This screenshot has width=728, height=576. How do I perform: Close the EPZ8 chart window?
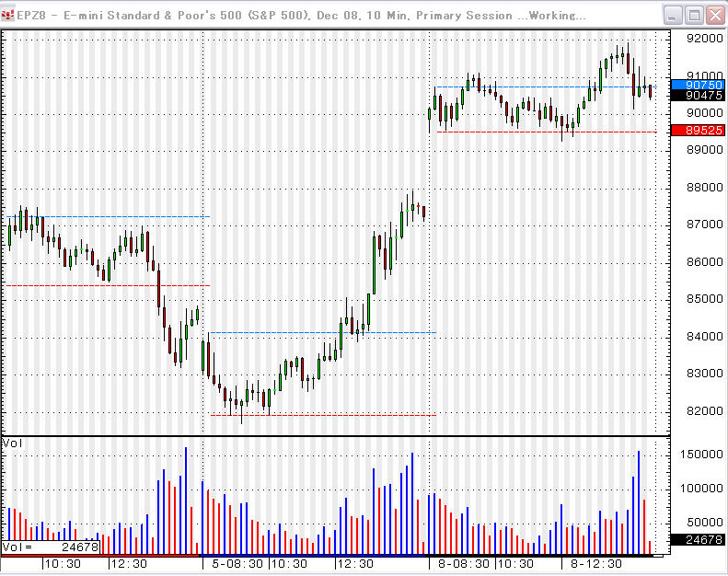(715, 16)
